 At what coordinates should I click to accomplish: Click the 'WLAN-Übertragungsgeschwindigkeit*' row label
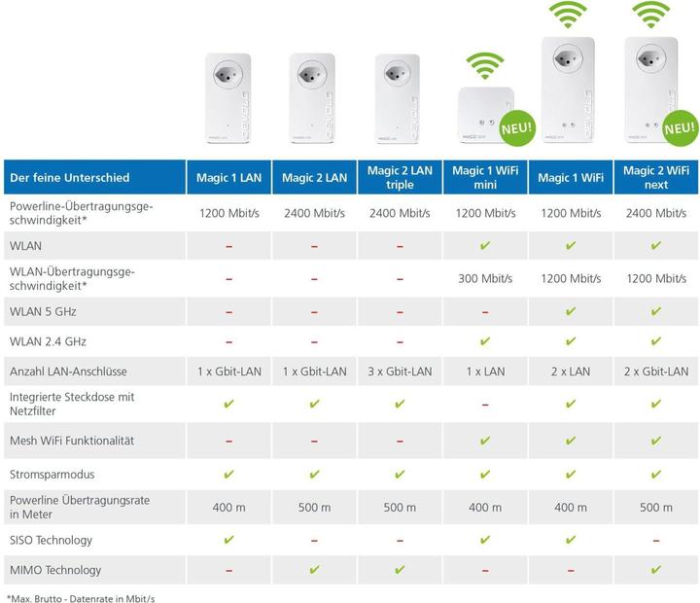coord(72,279)
